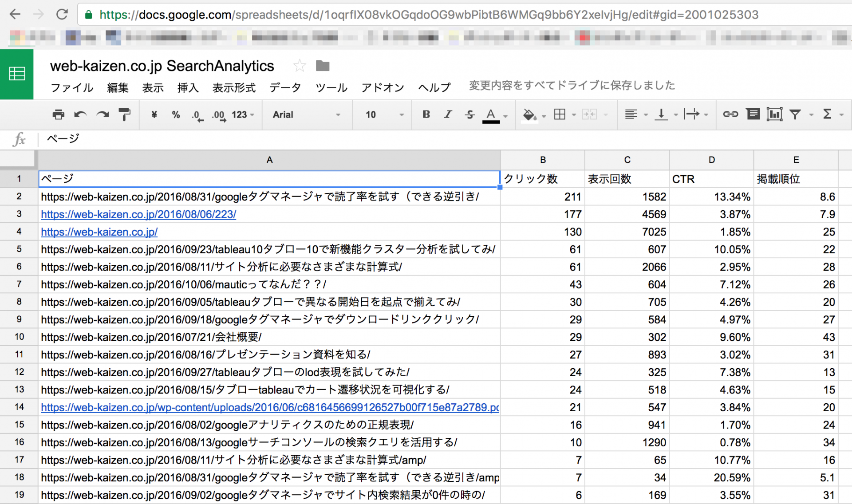Viewport: 852px width, 504px height.
Task: Star the spreadsheet document
Action: tap(300, 66)
